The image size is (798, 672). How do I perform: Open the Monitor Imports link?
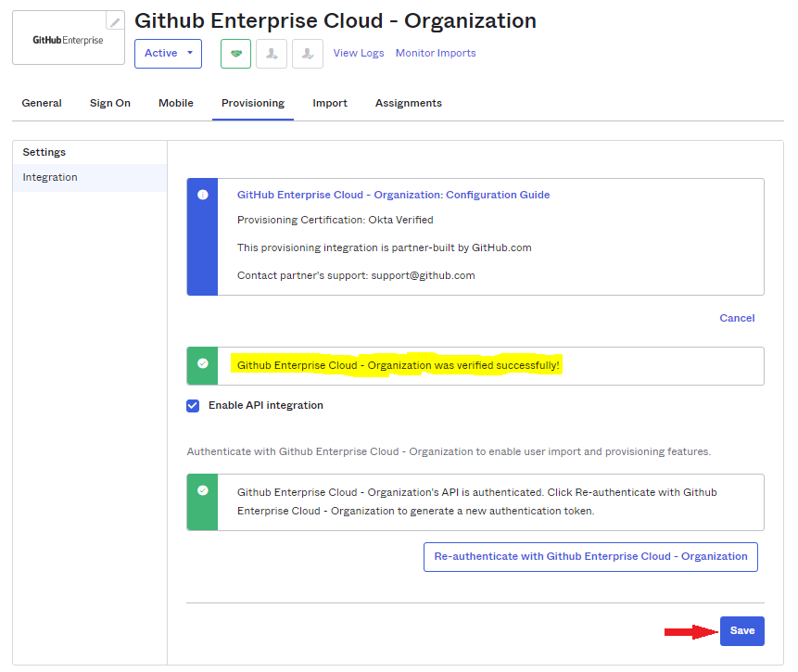[x=436, y=54]
